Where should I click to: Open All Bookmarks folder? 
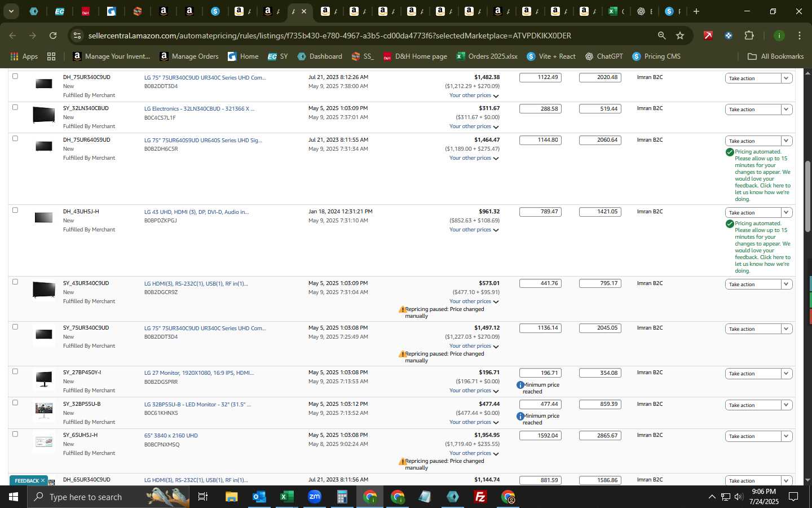point(775,56)
